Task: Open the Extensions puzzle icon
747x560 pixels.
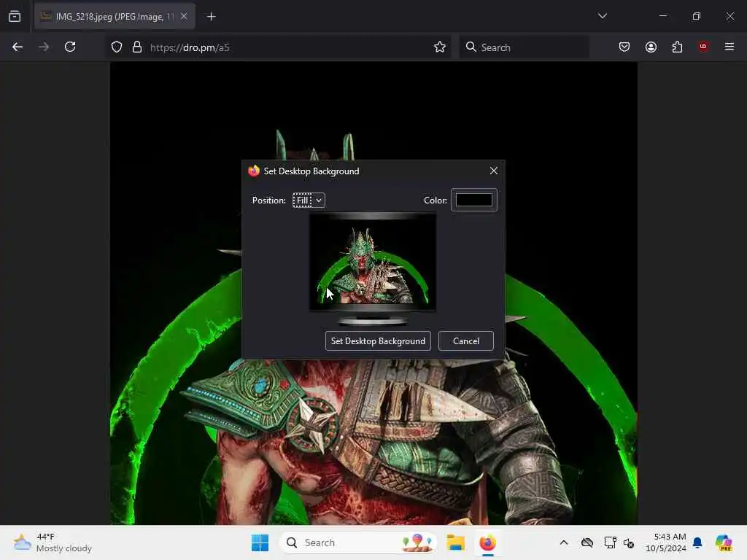Action: point(677,47)
